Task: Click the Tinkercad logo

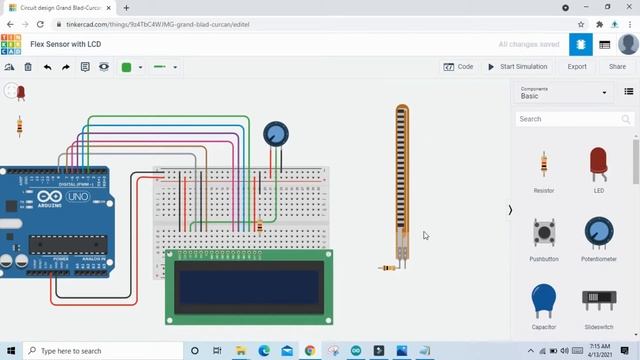Action: coord(11,44)
